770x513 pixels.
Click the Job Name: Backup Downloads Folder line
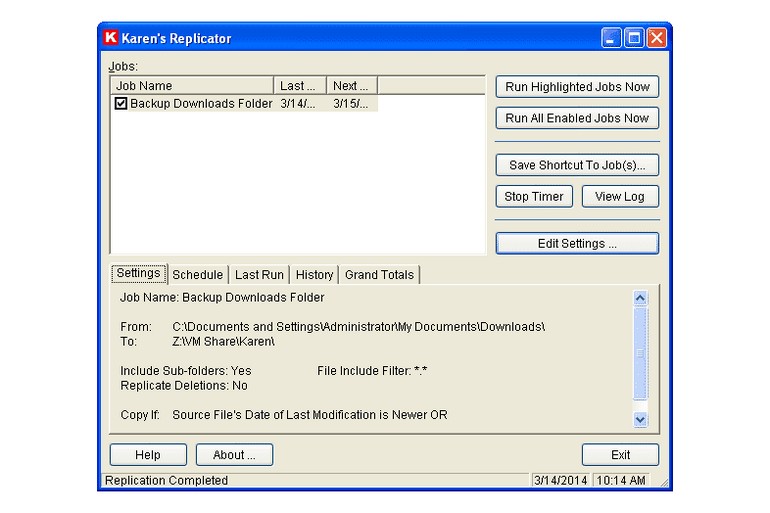click(x=222, y=297)
